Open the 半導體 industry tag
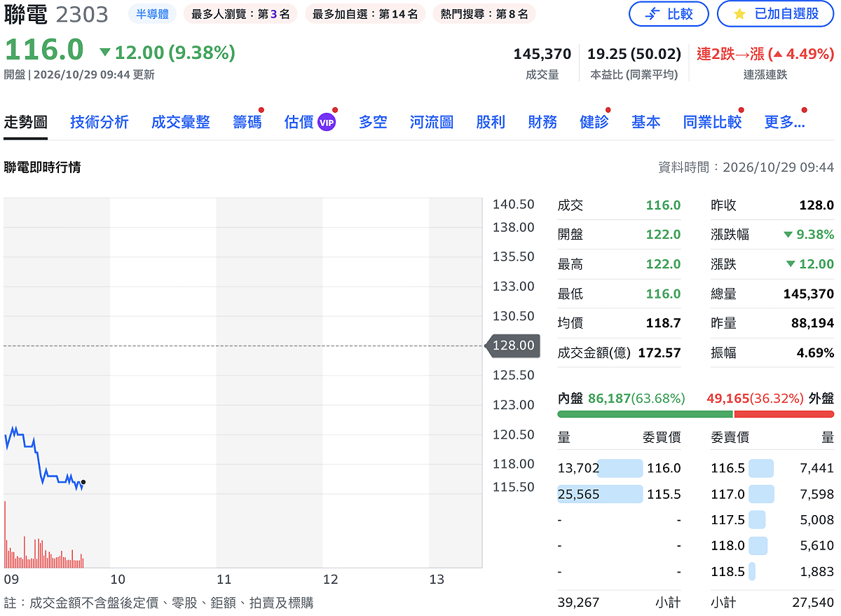This screenshot has height=616, width=841. point(152,14)
